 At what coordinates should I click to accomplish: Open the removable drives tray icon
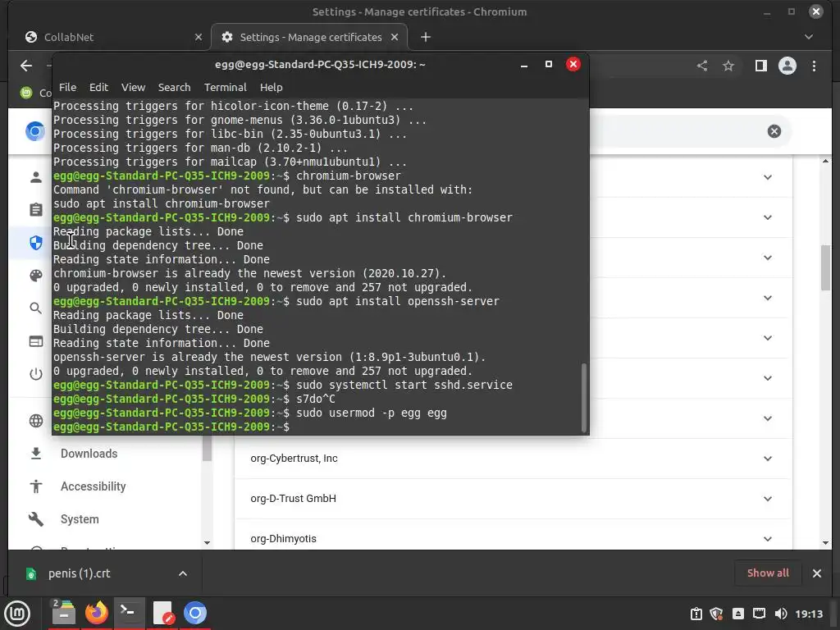point(737,614)
